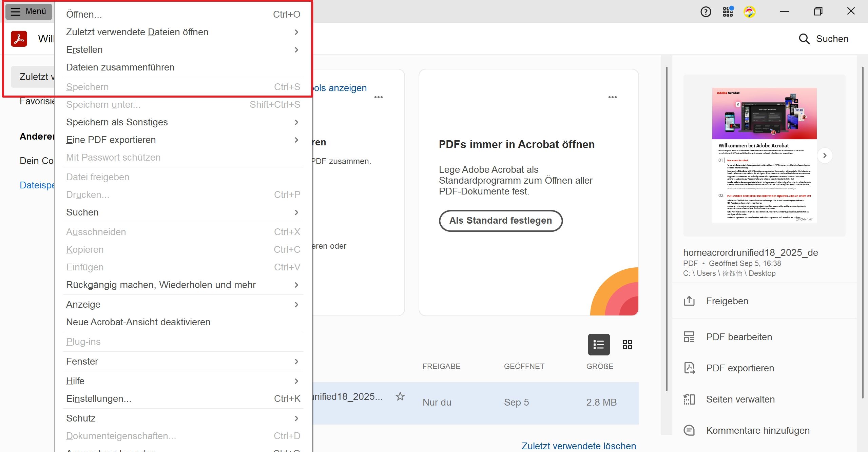Click Als Standard festlegen button
Viewport: 868px width, 452px height.
[501, 221]
